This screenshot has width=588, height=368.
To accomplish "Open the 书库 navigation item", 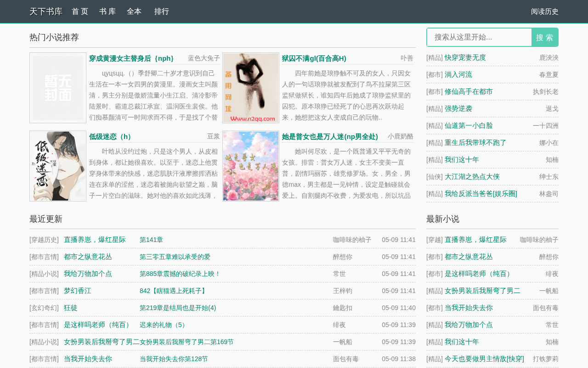I will tap(107, 11).
